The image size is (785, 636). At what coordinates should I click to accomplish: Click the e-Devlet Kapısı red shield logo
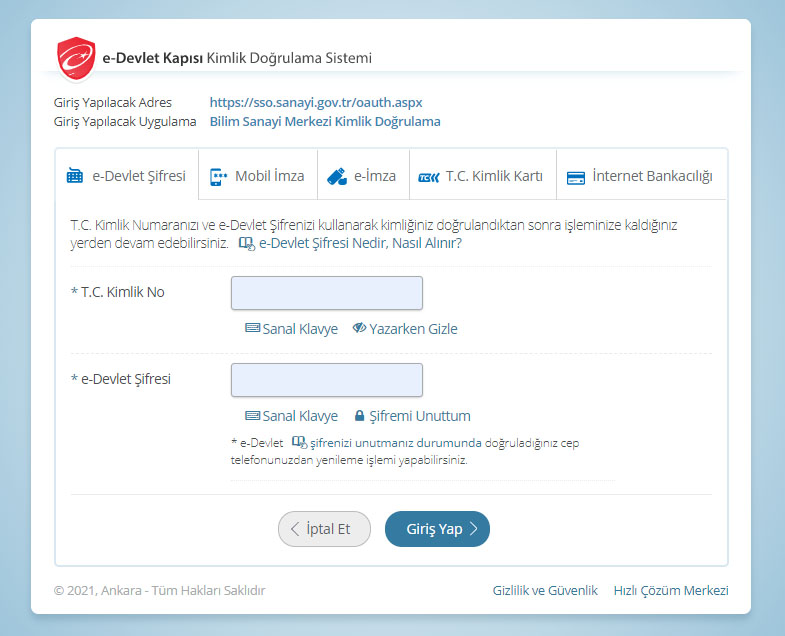click(76, 58)
